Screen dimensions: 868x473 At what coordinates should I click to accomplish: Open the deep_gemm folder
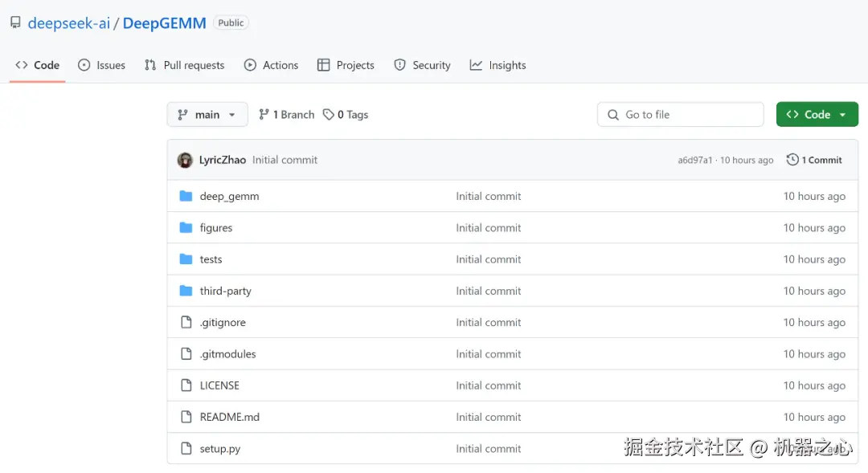[x=229, y=197]
